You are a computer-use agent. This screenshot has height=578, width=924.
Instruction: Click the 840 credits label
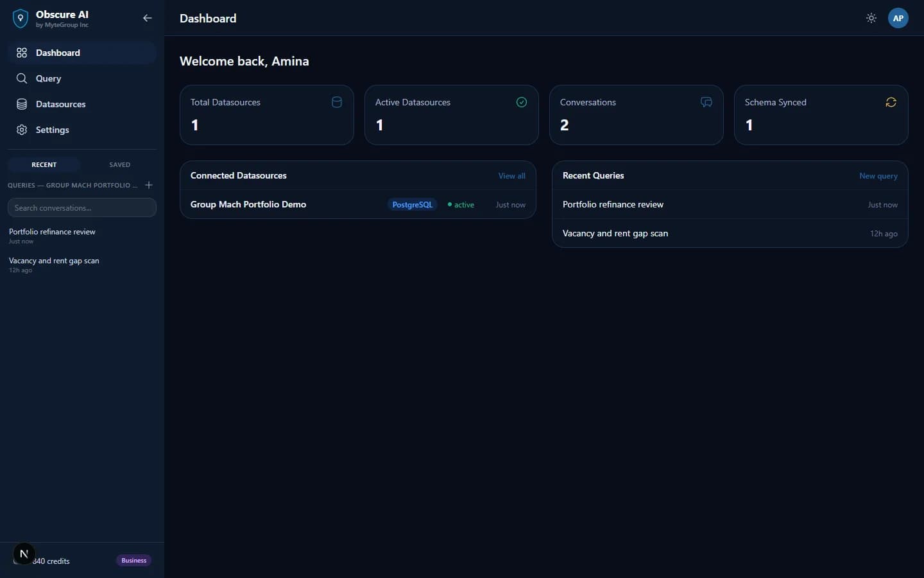51,561
